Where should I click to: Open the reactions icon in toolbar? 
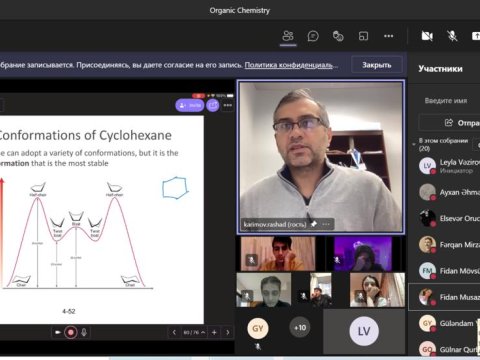point(338,36)
